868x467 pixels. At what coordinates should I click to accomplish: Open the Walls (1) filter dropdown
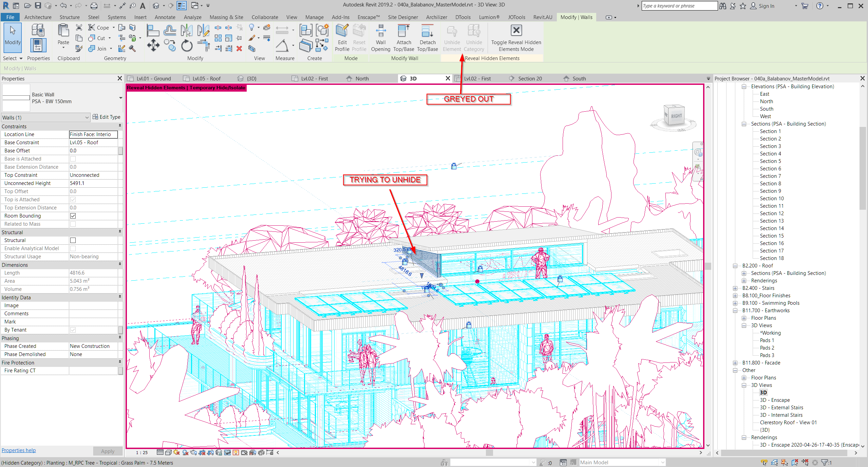coord(87,117)
